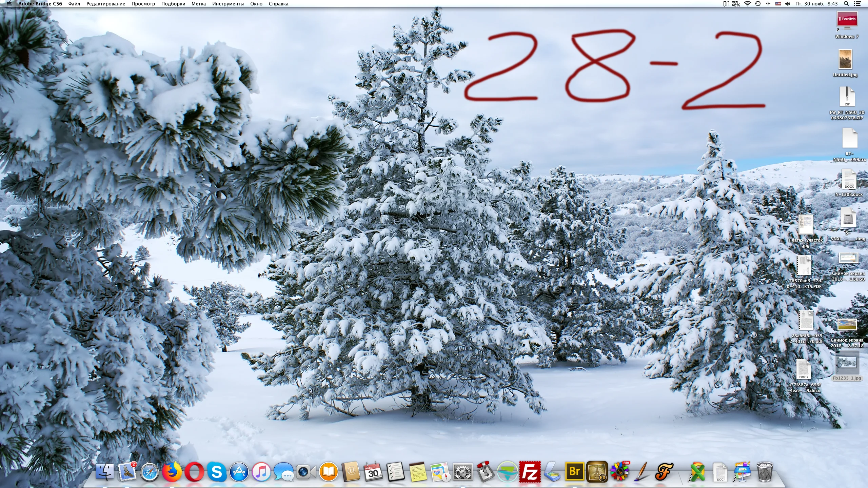Screen dimensions: 868x488
Task: Expand the MEM 46% memory monitor menu
Action: [x=735, y=4]
